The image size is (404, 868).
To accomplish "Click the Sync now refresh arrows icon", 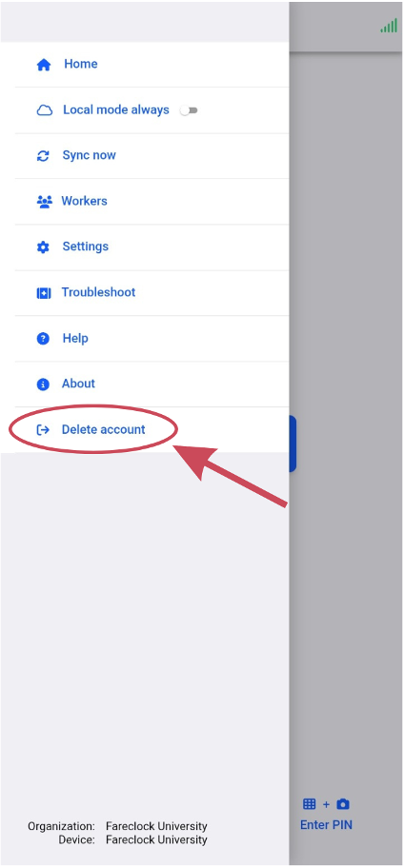I will [43, 156].
